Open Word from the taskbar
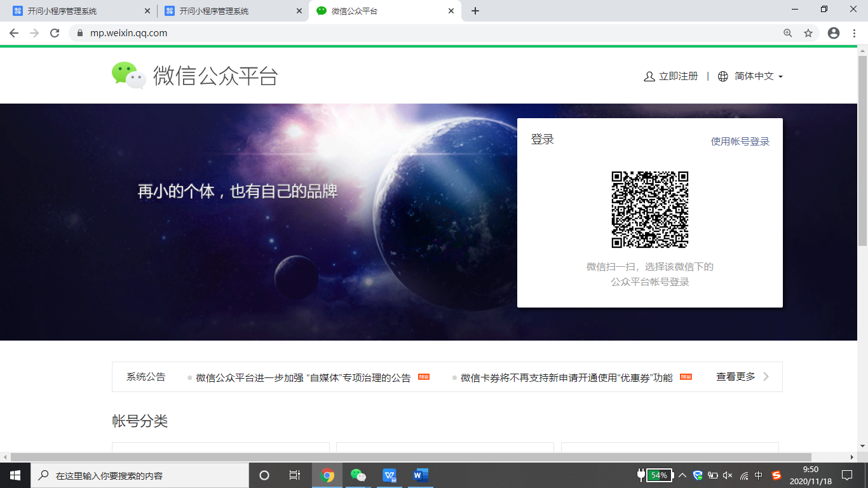The height and width of the screenshot is (488, 868). click(x=420, y=475)
